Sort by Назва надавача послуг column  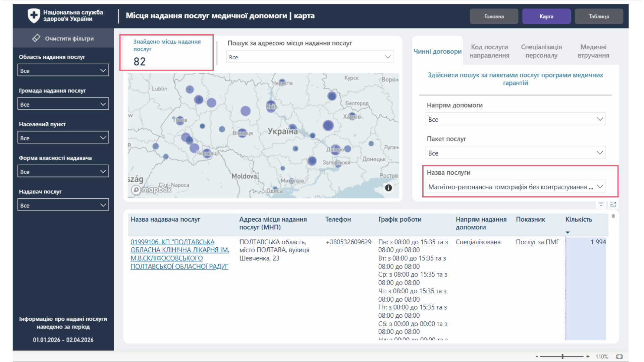pyautogui.click(x=165, y=220)
